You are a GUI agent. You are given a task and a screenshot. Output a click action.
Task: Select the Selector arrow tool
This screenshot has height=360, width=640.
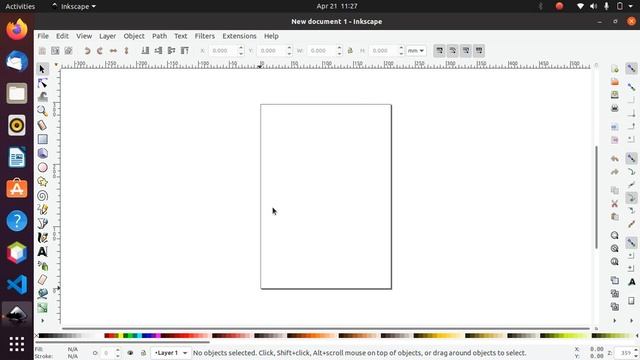42,69
